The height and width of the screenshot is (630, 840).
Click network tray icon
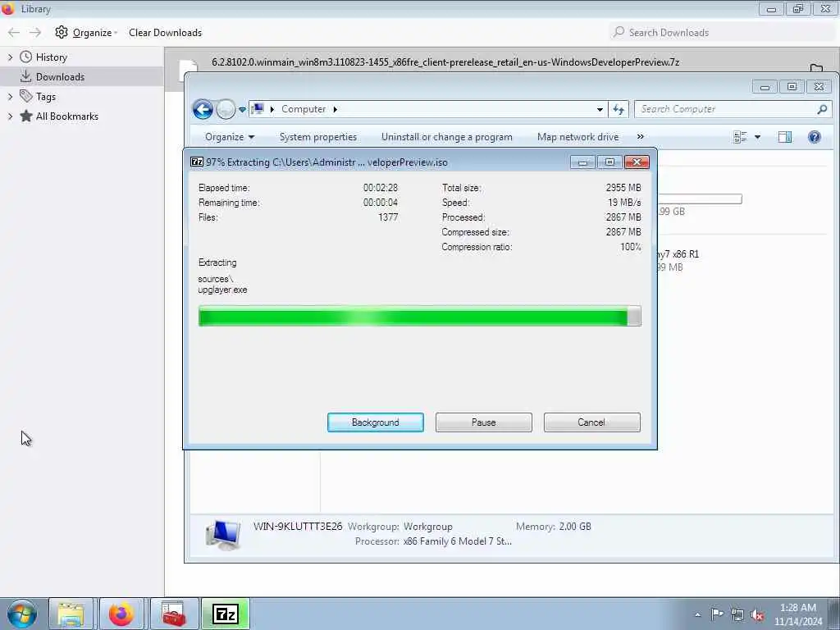coord(737,615)
